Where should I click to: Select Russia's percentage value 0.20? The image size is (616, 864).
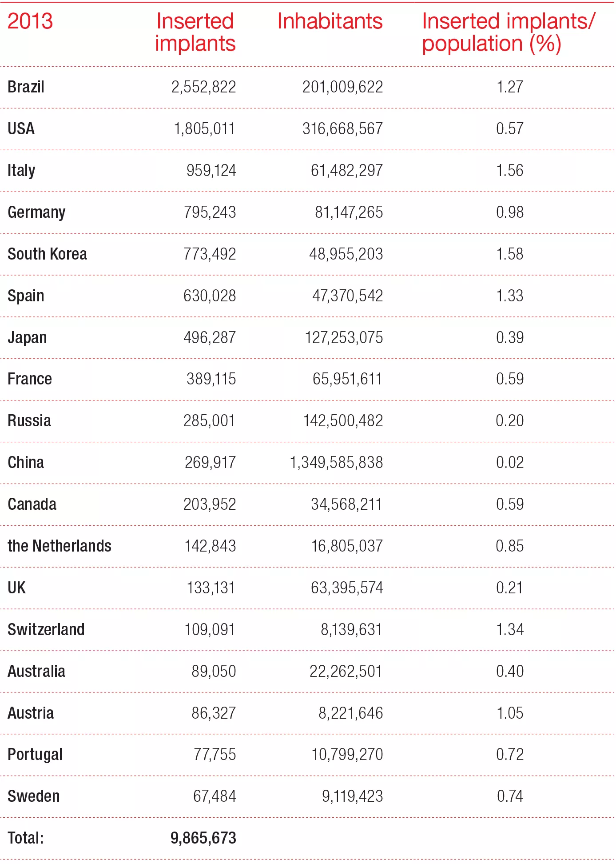pos(509,421)
